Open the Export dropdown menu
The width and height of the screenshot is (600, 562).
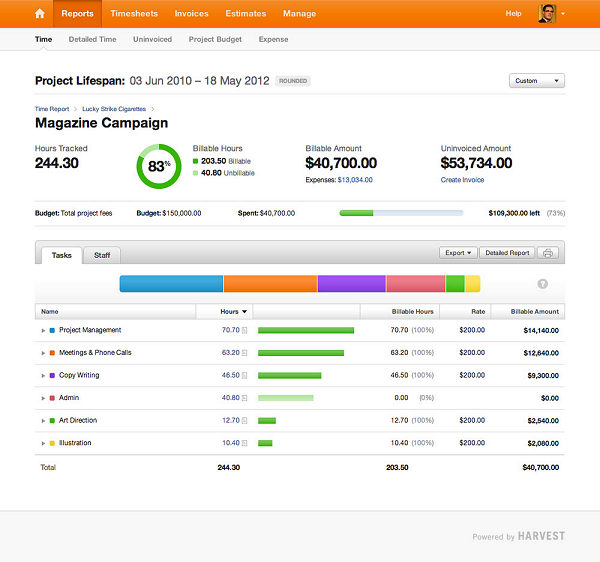pyautogui.click(x=458, y=253)
